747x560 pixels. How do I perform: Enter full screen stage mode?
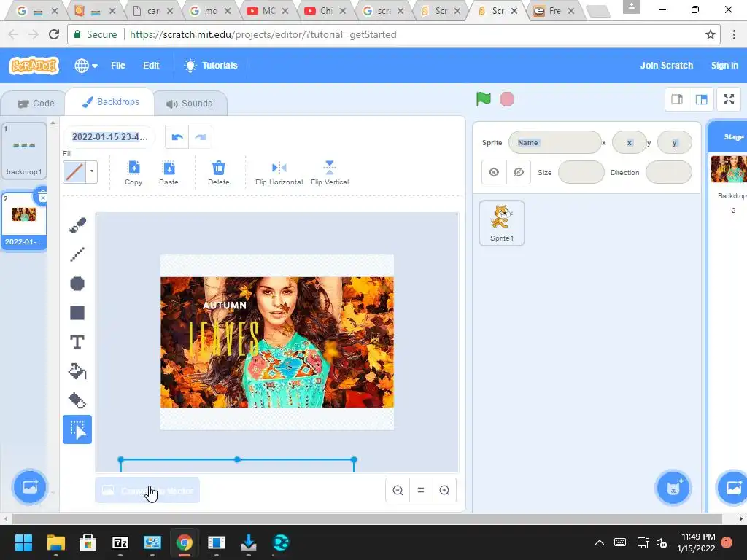point(729,99)
